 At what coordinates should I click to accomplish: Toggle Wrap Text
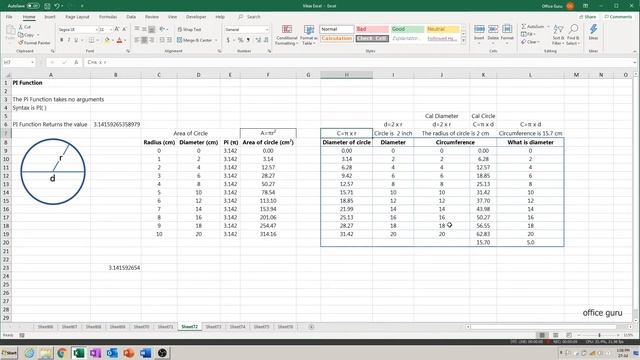[189, 29]
